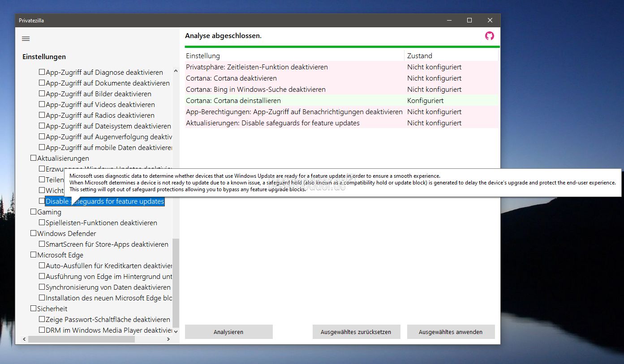The width and height of the screenshot is (624, 364).
Task: Click the horizontal scrollbar right arrow
Action: pos(168,339)
